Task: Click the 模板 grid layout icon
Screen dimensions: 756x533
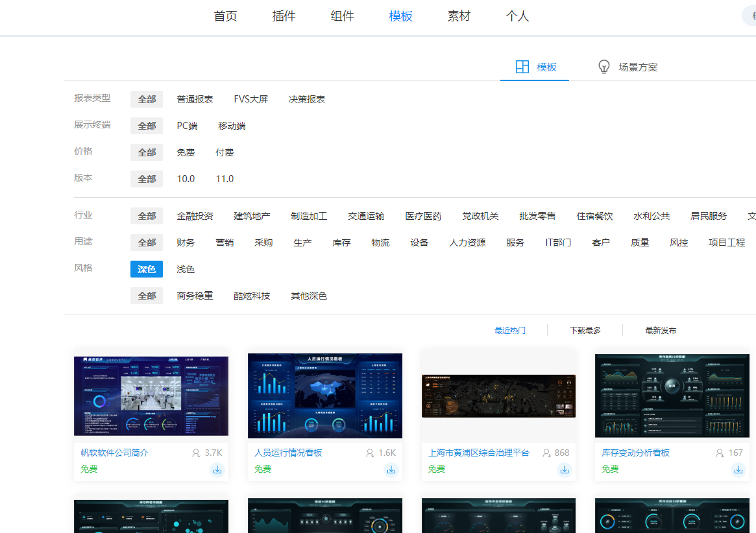Action: point(522,67)
